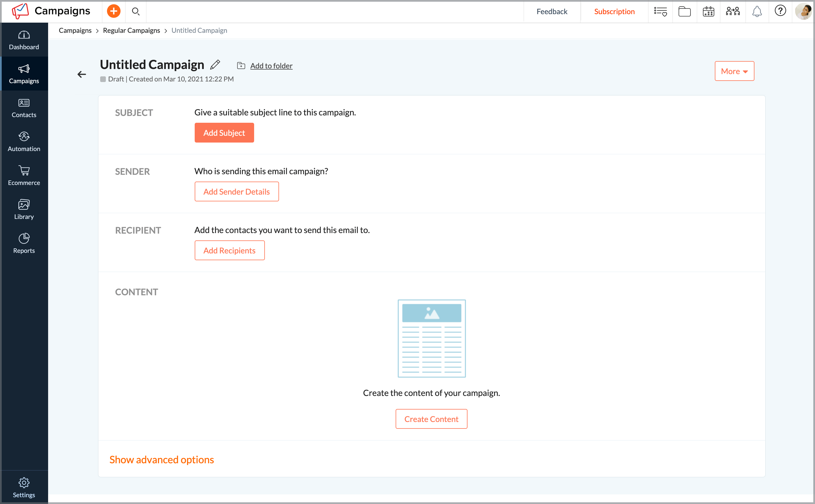Open the Ecommerce section
The width and height of the screenshot is (815, 504).
(x=24, y=175)
